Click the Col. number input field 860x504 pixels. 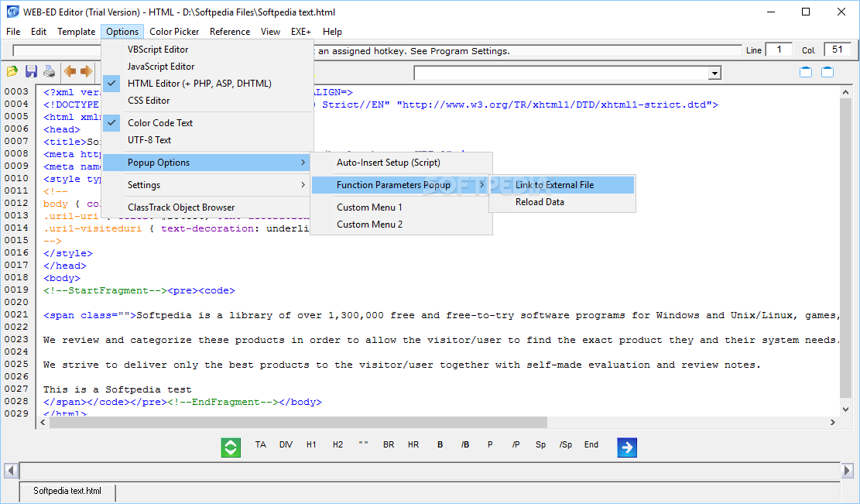[x=837, y=50]
